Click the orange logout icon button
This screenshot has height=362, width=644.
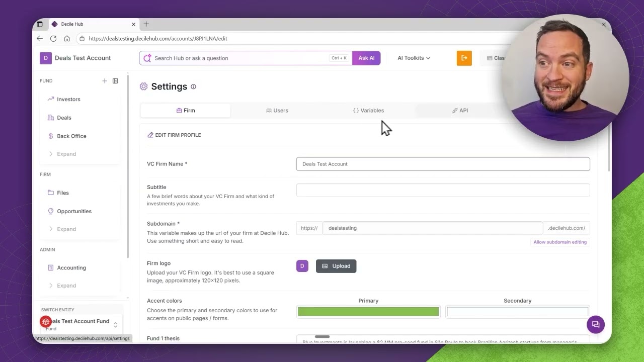464,58
